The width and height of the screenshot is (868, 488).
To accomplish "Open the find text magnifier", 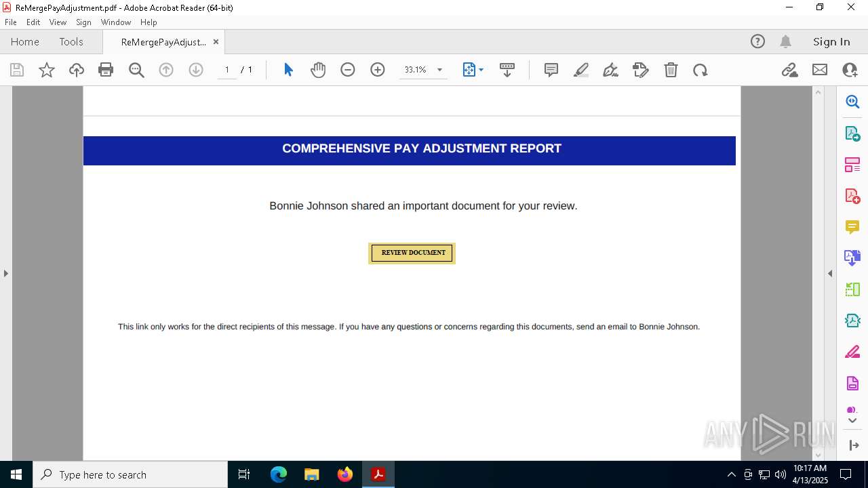I will (x=136, y=70).
